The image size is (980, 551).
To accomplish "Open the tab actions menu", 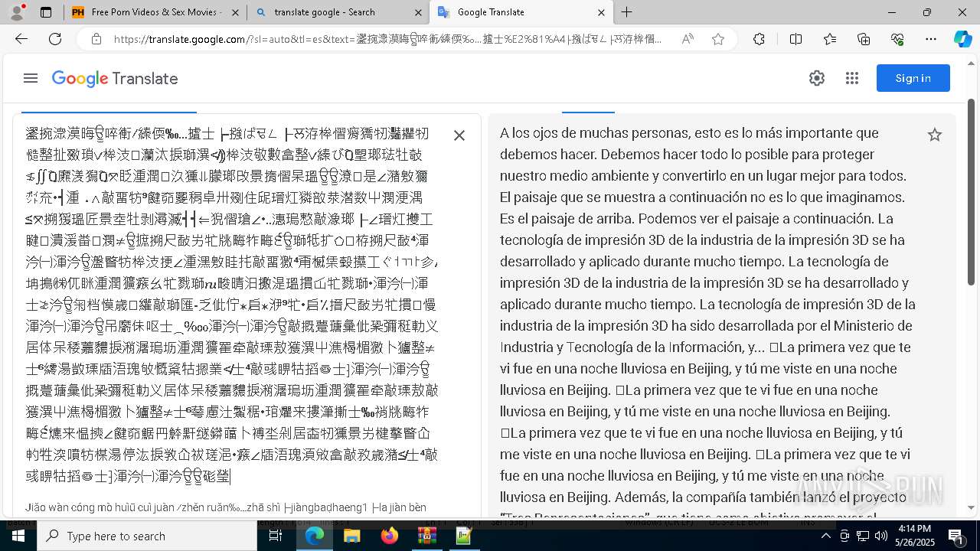I will tap(46, 12).
